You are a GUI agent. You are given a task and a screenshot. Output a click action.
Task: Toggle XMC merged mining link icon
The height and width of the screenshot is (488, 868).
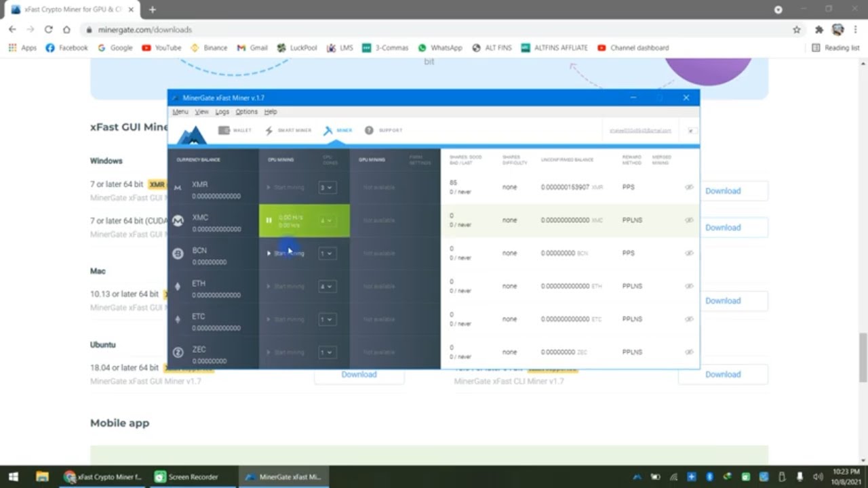click(x=689, y=220)
